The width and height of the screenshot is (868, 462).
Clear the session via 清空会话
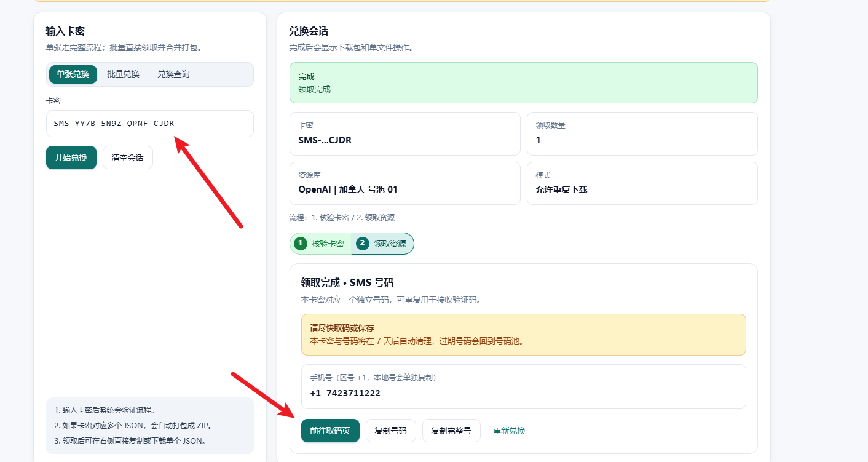[127, 157]
